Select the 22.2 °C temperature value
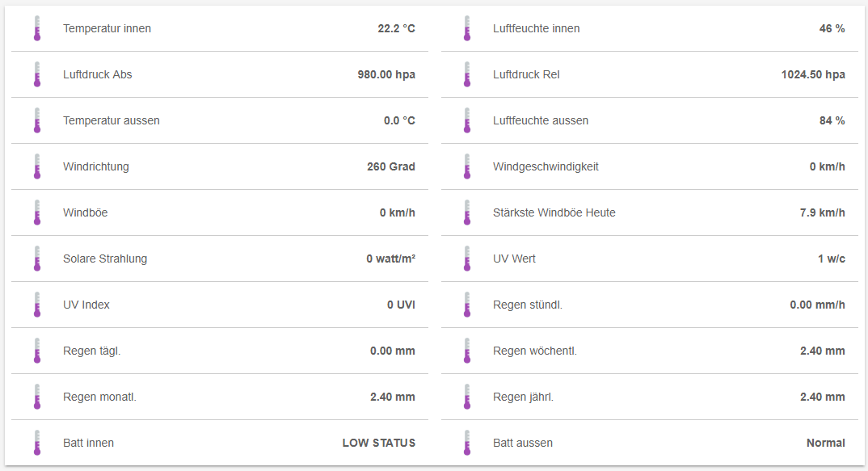This screenshot has width=868, height=471. [396, 28]
